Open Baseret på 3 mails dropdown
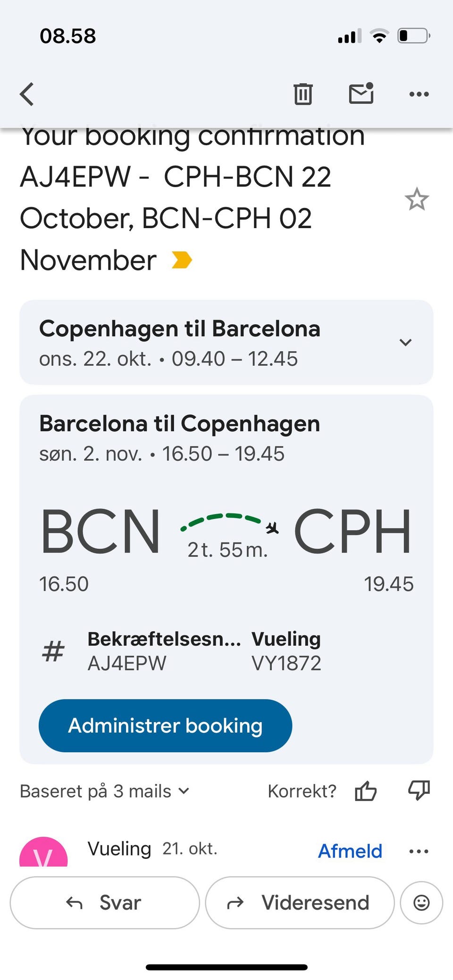The image size is (453, 980). [105, 791]
